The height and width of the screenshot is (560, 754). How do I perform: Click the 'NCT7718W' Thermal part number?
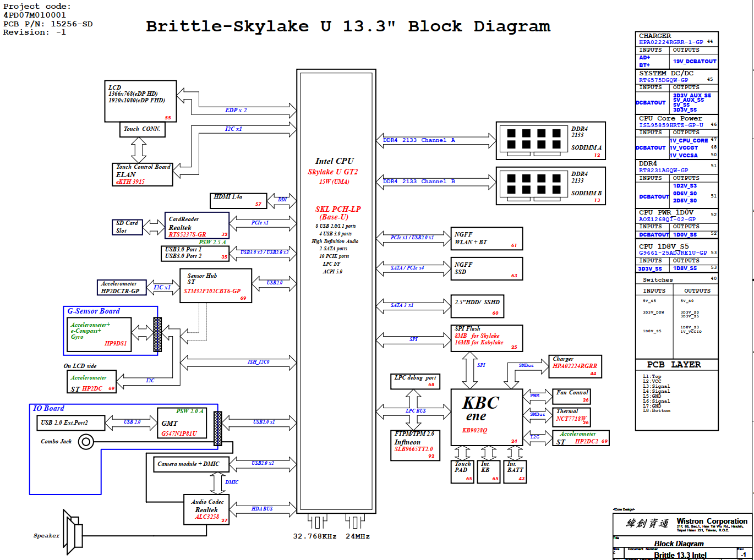pyautogui.click(x=571, y=419)
